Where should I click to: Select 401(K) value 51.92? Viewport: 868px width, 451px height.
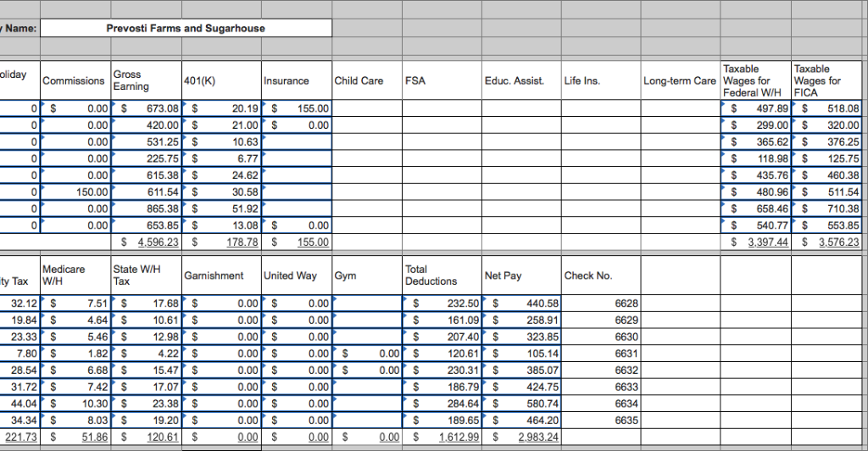click(x=221, y=209)
